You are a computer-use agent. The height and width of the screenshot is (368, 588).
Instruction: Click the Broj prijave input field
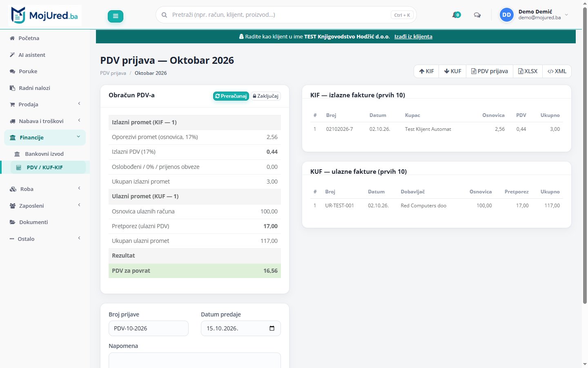(x=149, y=328)
